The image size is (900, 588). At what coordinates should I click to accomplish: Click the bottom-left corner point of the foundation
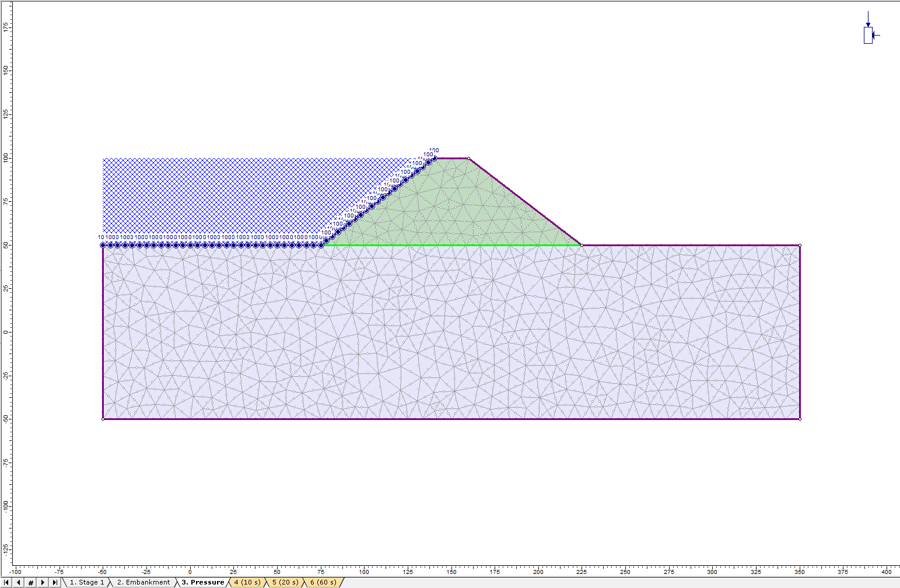tap(103, 418)
